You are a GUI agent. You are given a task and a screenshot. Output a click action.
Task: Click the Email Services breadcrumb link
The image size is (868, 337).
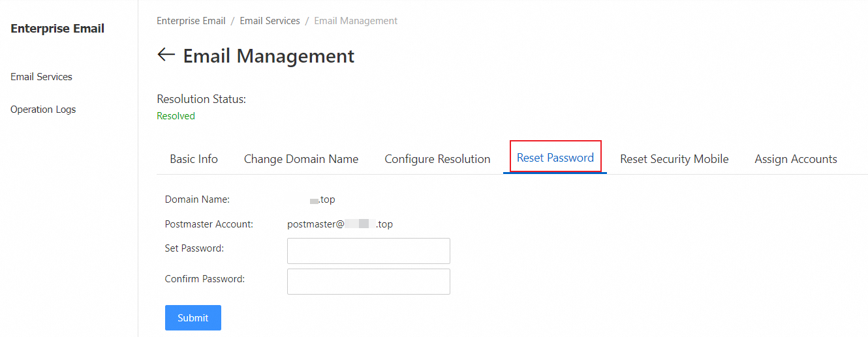tap(270, 21)
